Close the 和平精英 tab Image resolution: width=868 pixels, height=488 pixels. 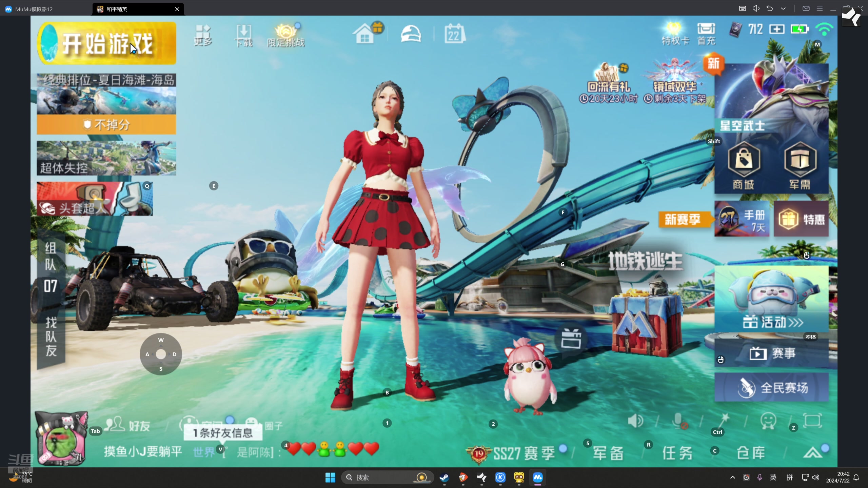click(x=177, y=9)
